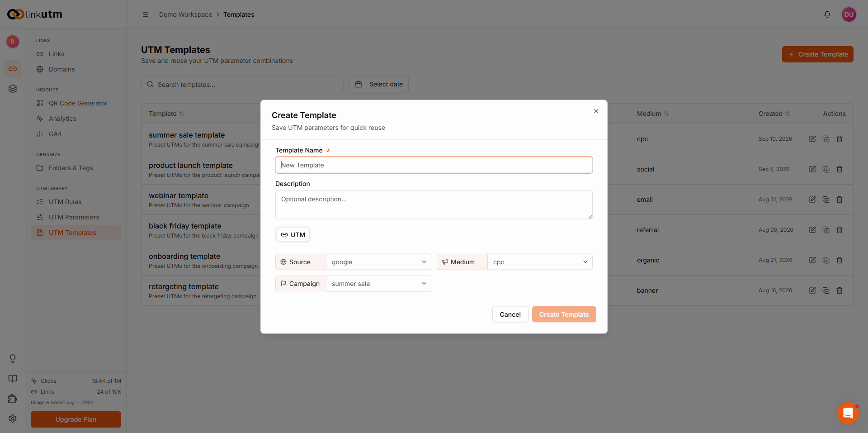
Task: Sort by Template column
Action: [166, 114]
